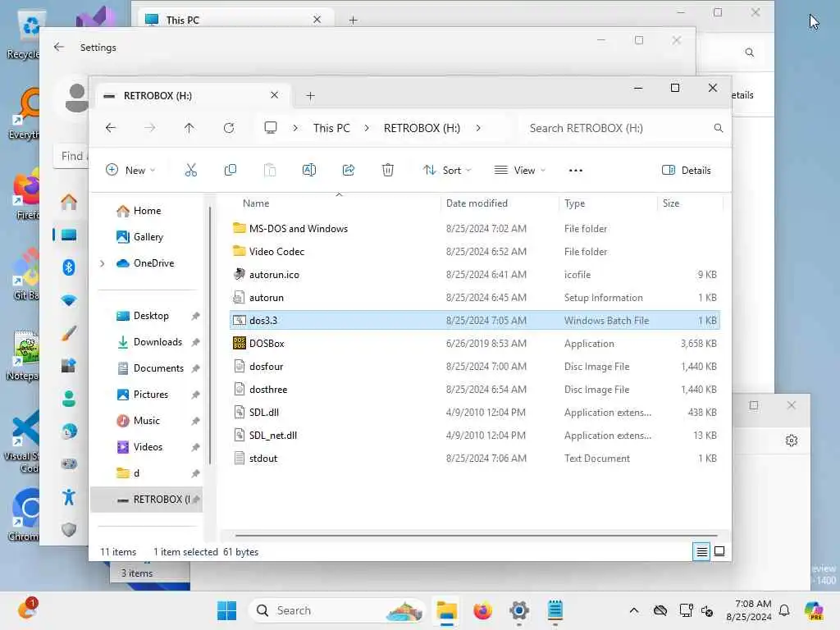Select the stdout text document
Screen dimensions: 840x630
475,459
